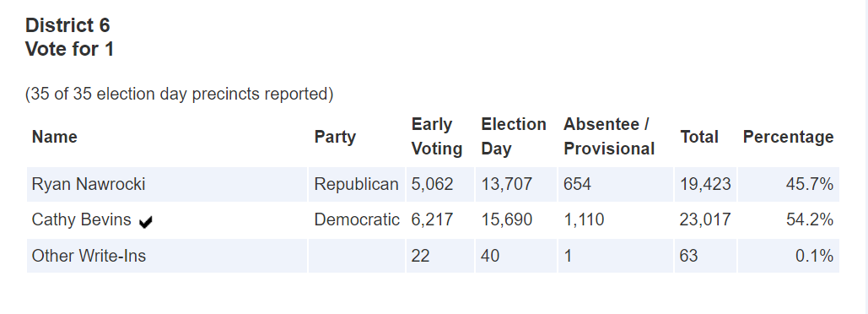868x314 pixels.
Task: Click Bevins' total of 23,017
Action: tap(705, 219)
